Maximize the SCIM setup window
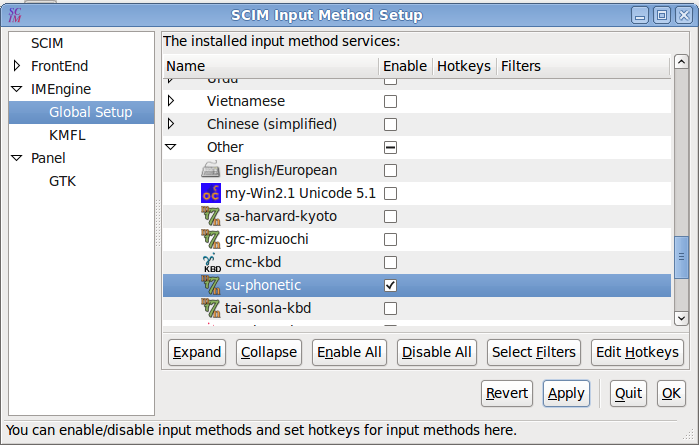 pyautogui.click(x=662, y=15)
